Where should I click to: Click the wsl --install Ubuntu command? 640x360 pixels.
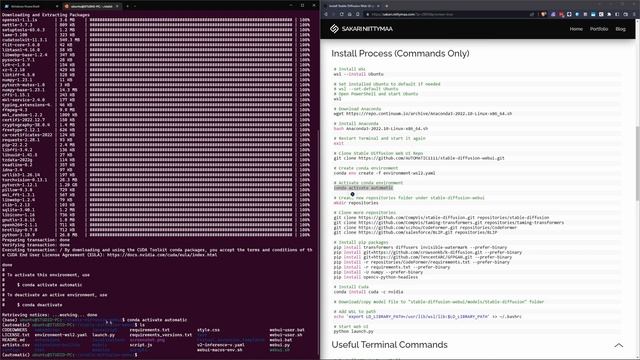coord(358,74)
